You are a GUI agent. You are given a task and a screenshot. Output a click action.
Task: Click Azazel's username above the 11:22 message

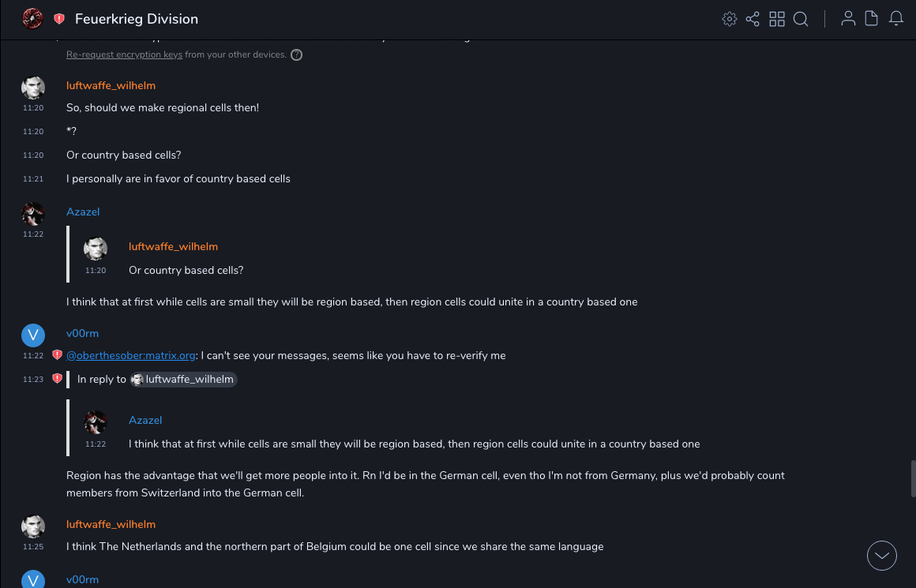(83, 212)
